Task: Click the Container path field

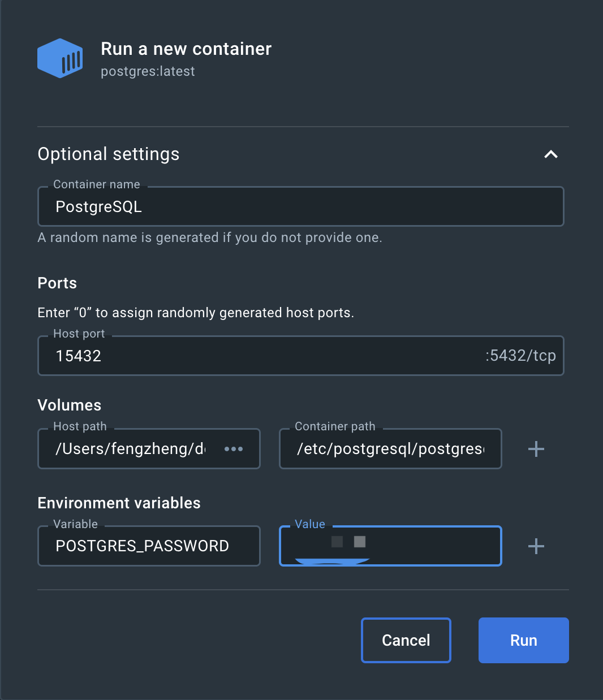Action: click(x=390, y=449)
